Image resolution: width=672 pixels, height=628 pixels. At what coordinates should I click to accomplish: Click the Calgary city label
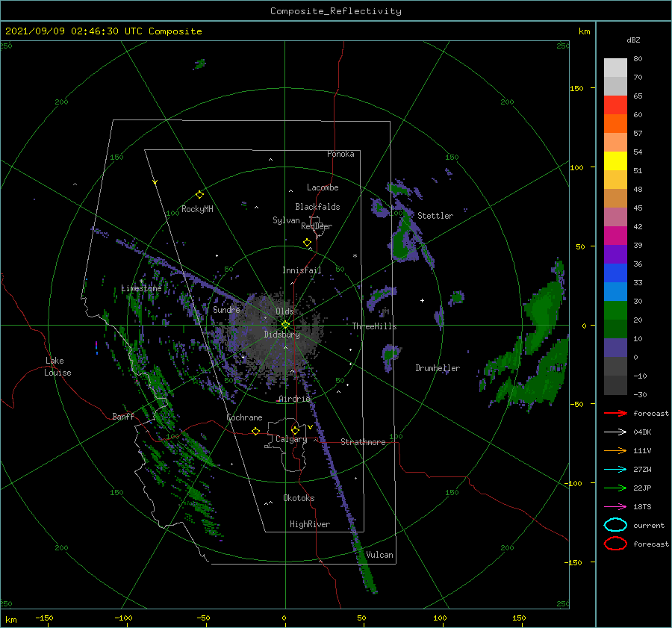pyautogui.click(x=291, y=439)
